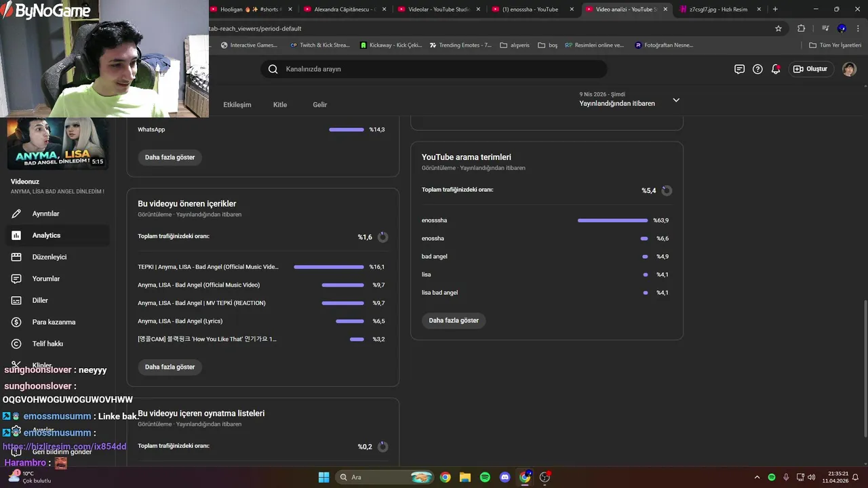868x488 pixels.
Task: Switch to the Hooligan #shorts browser tab
Action: [251, 9]
